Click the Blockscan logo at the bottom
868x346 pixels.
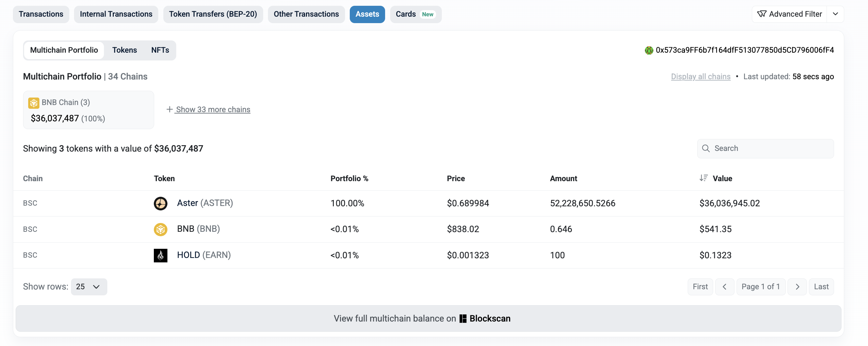[463, 318]
